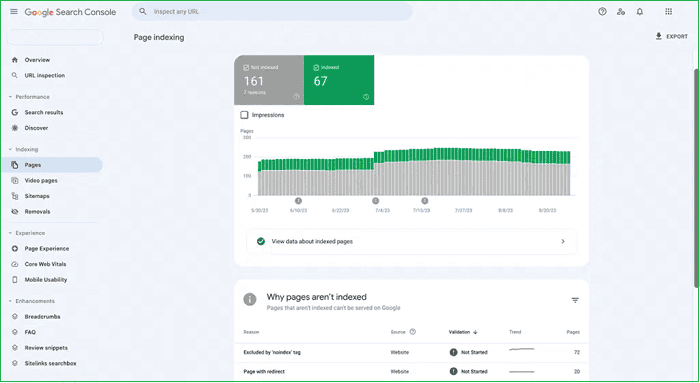Open Mobile Usability in the sidebar
Image resolution: width=700 pixels, height=383 pixels.
(46, 280)
